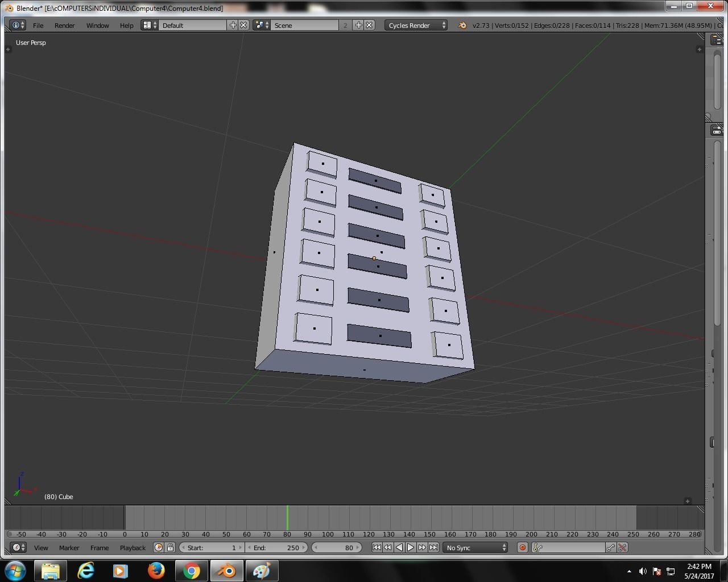
Task: Click the Start frame field
Action: tap(212, 547)
